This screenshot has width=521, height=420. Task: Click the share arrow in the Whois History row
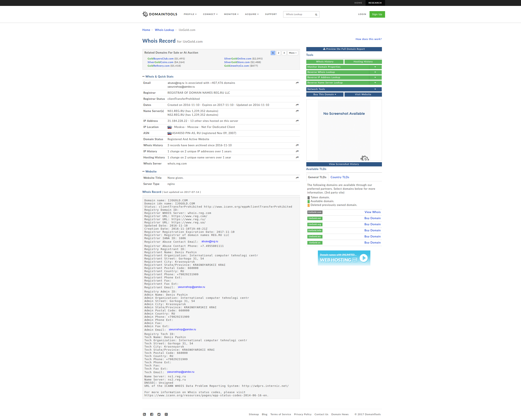pyautogui.click(x=297, y=145)
